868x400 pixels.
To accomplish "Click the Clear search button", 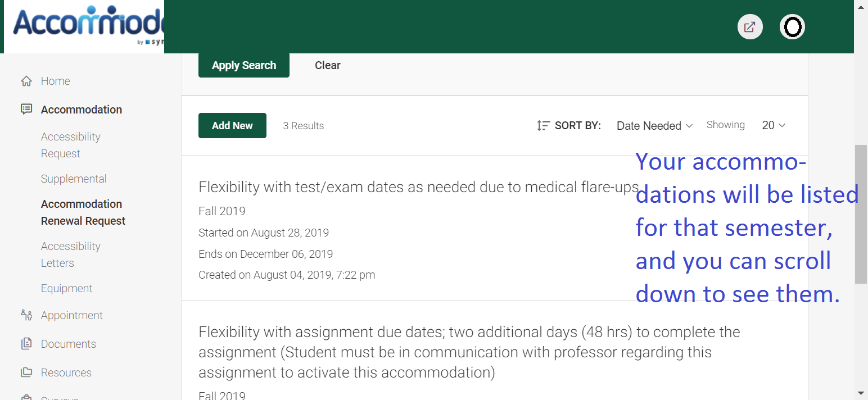I will coord(327,65).
